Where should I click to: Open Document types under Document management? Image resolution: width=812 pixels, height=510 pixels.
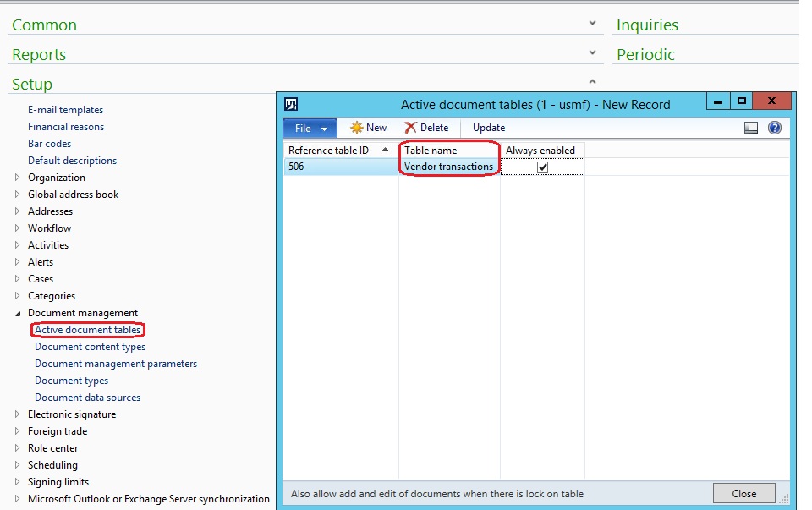[71, 381]
